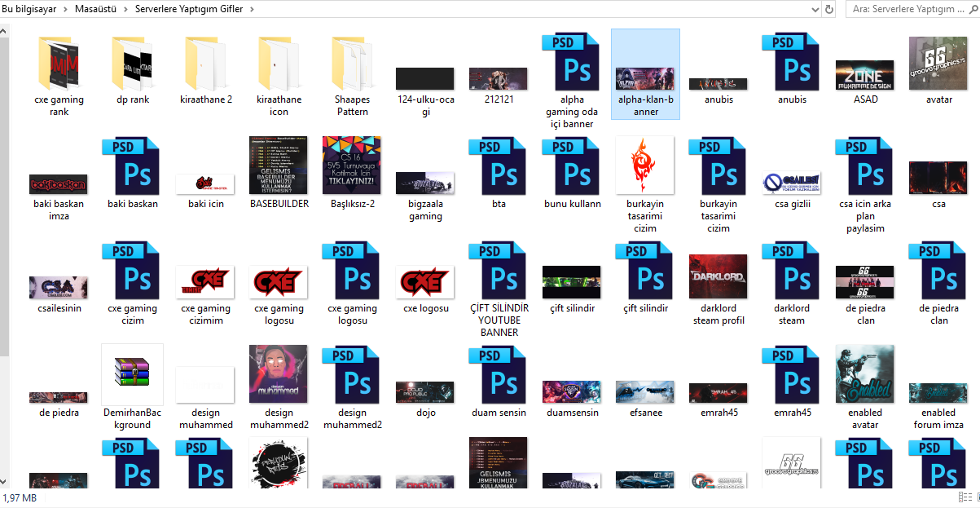Open address bar history dropdown arrow
This screenshot has width=980, height=508.
point(815,9)
